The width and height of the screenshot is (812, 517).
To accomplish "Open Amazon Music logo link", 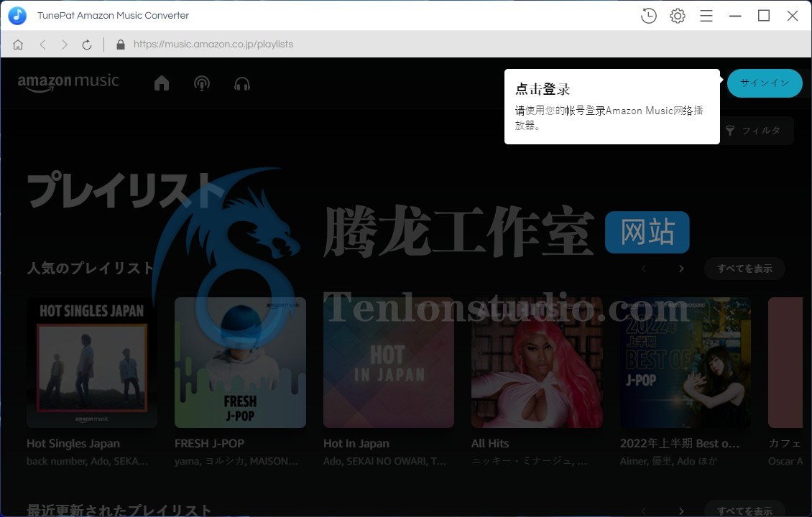I will [x=68, y=83].
